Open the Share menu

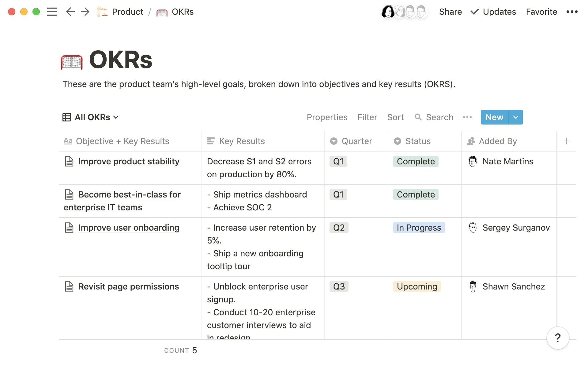click(450, 12)
